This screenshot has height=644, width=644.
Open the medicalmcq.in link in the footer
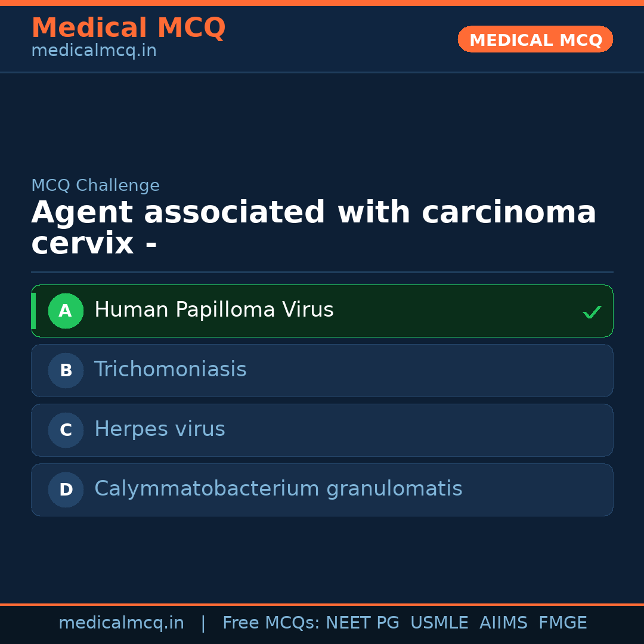coord(121,623)
